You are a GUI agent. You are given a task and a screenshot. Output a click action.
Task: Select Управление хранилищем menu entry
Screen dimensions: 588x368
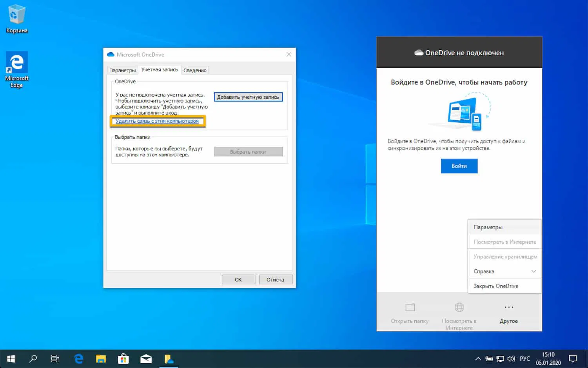(x=505, y=257)
